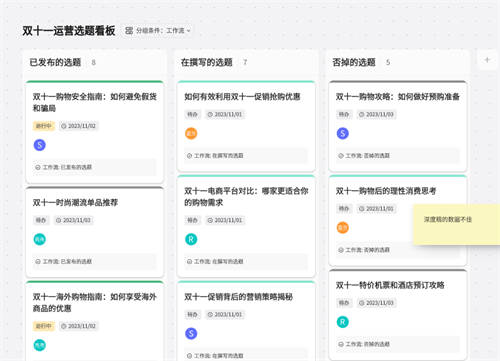Click teal R avatar on 电商平台对比 card
The height and width of the screenshot is (361, 500).
(191, 239)
